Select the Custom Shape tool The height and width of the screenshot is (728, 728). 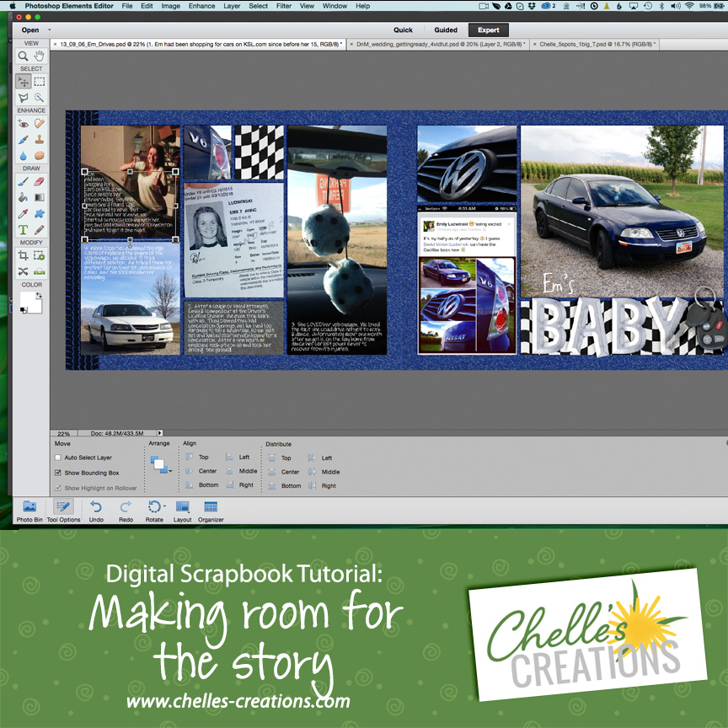click(x=40, y=213)
